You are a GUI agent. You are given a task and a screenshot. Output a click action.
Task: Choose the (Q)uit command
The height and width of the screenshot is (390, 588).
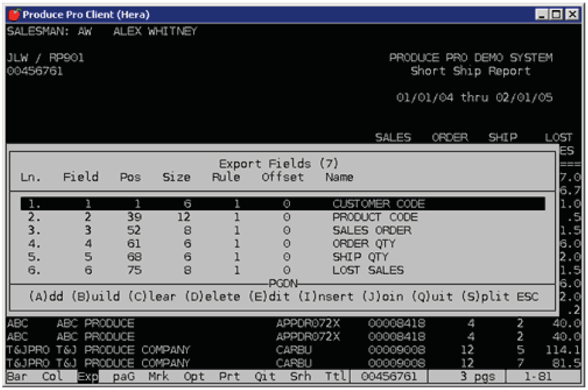[x=432, y=297]
